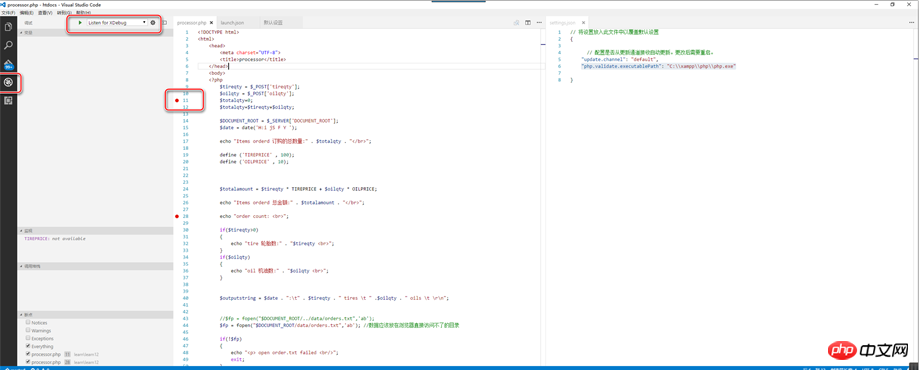Click the $date = date(...) line
Image resolution: width=919 pixels, height=370 pixels.
tap(258, 127)
